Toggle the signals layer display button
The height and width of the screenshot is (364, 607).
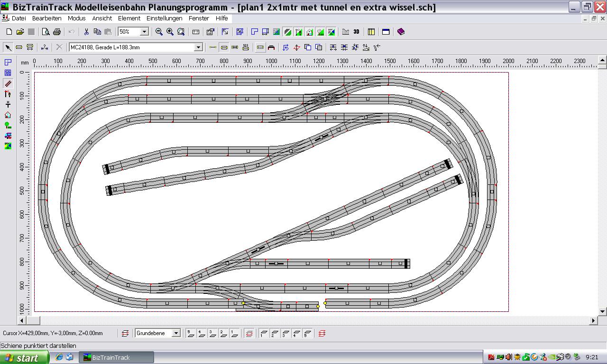(298, 32)
